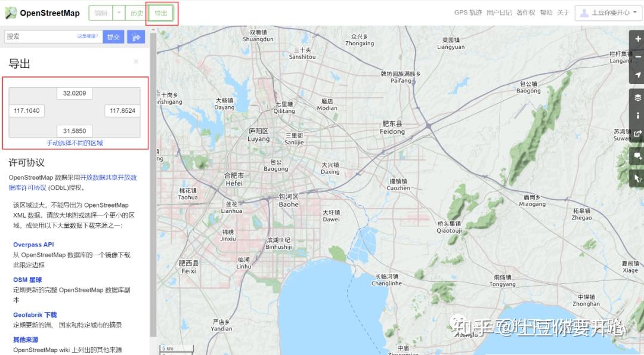Collapse the 导出 export sidebar panel
Screen dimensions: 644x355
(x=136, y=61)
